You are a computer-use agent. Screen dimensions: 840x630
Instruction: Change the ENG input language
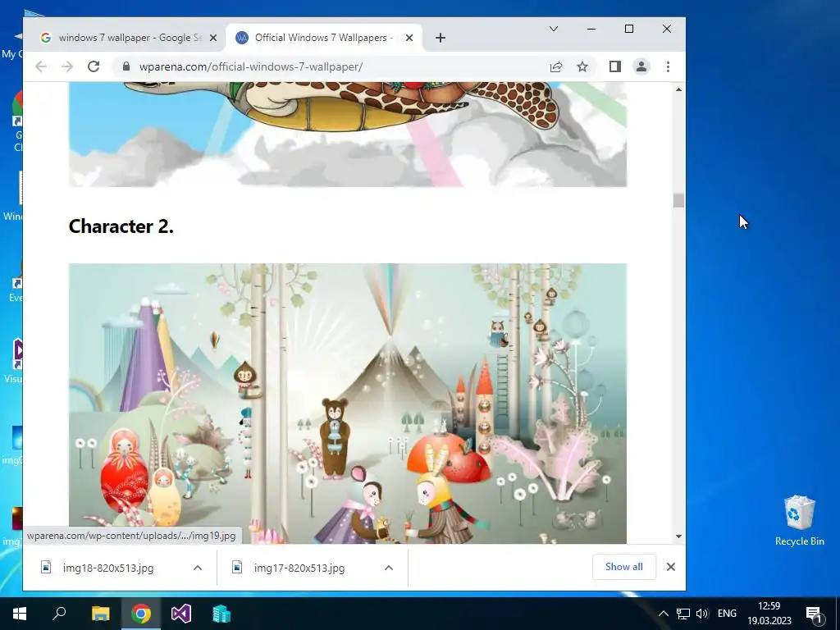tap(727, 614)
